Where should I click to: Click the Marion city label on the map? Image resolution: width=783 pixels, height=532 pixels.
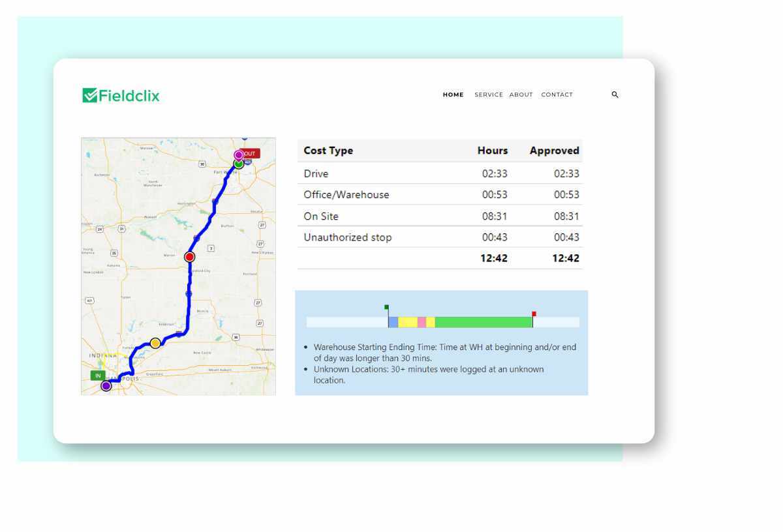click(x=169, y=255)
